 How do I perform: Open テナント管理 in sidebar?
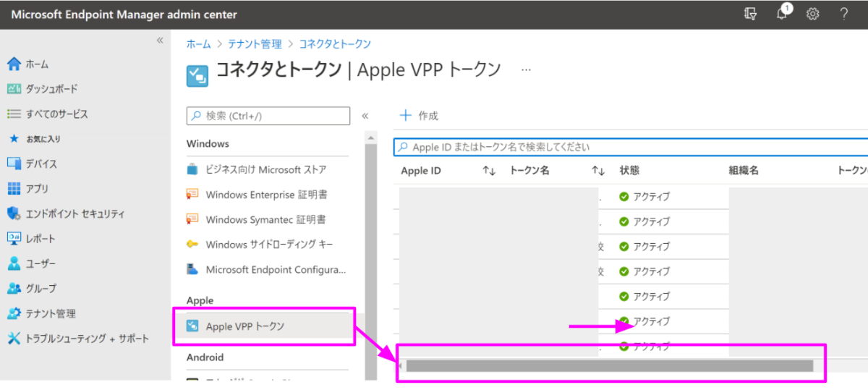pos(51,313)
